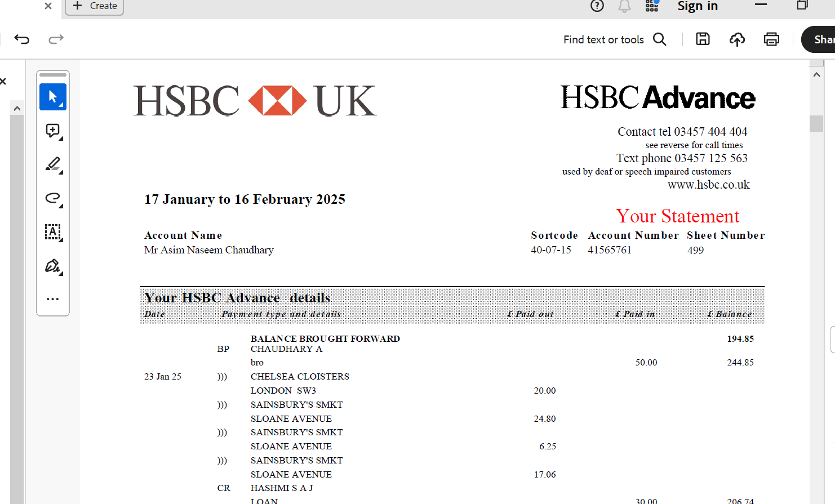View notifications bell

point(624,6)
